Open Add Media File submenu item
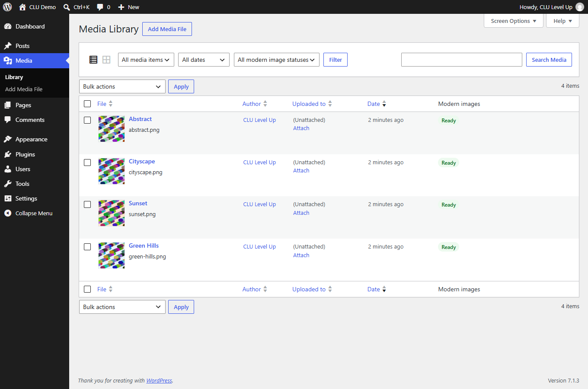 (24, 89)
